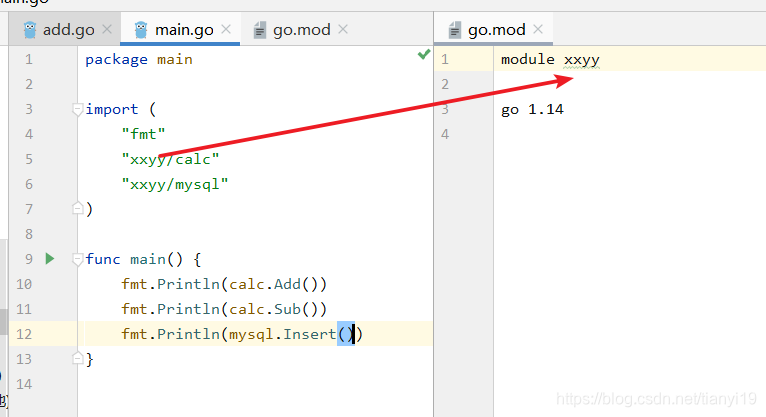Click "go 1.14" line in go.mod
766x417 pixels.
pos(532,109)
